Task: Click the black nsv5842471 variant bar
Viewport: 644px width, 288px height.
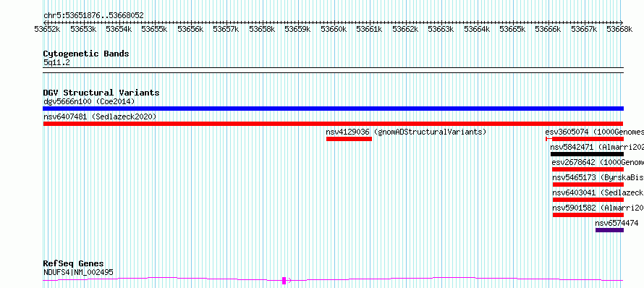Action: pyautogui.click(x=587, y=154)
